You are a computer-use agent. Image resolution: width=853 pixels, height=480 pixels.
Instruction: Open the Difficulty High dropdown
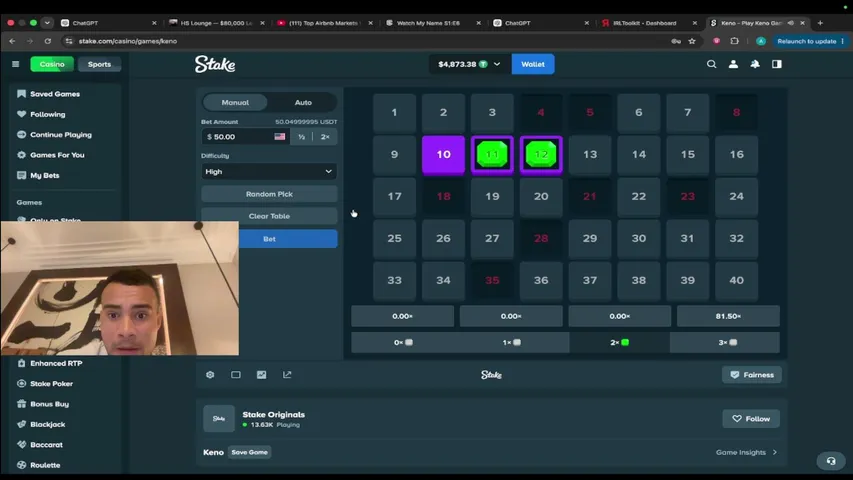tap(269, 171)
